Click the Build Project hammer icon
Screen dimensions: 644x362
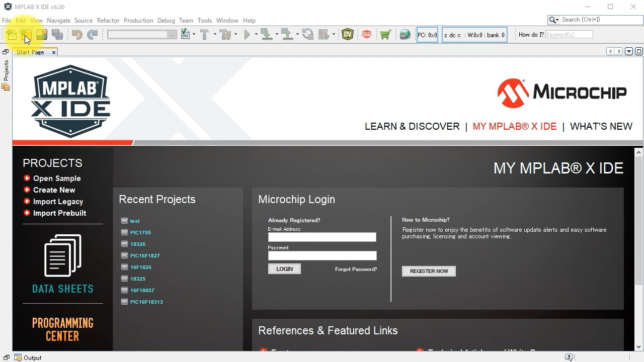click(204, 34)
